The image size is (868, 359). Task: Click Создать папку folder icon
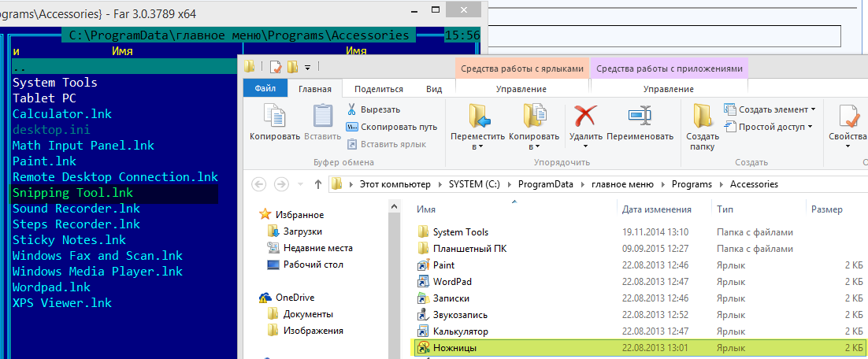click(703, 117)
